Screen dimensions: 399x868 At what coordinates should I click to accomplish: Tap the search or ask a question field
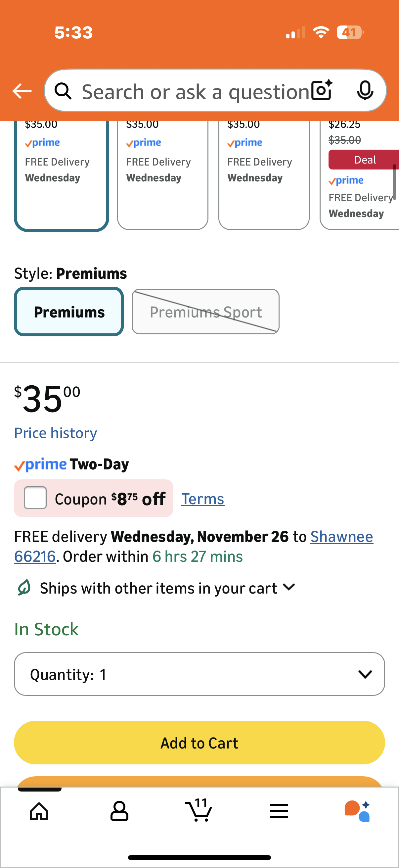pos(195,91)
